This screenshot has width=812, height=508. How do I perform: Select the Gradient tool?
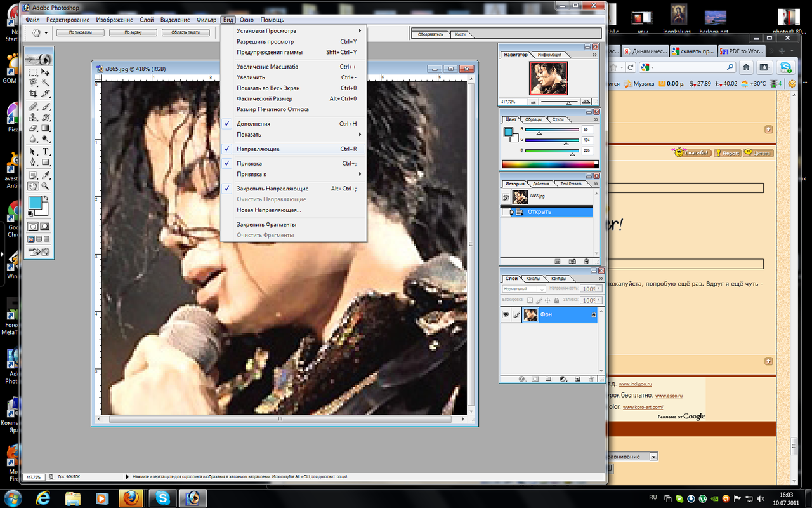(45, 128)
